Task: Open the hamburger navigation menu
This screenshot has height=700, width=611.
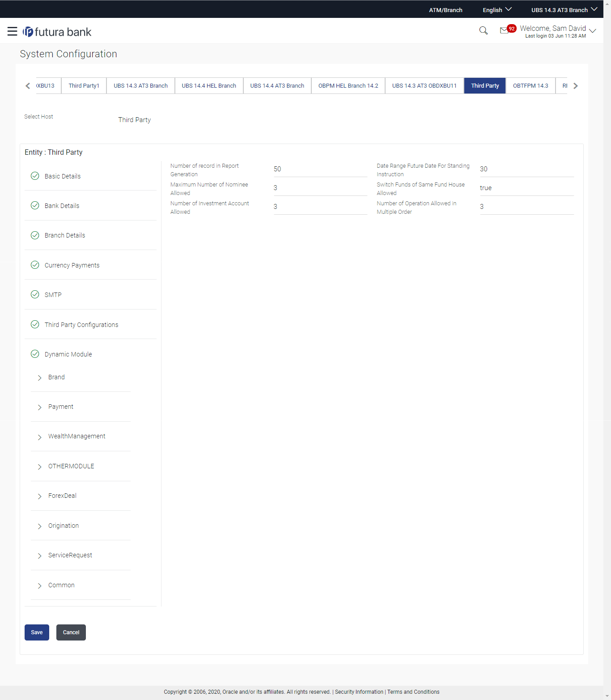Action: (12, 31)
